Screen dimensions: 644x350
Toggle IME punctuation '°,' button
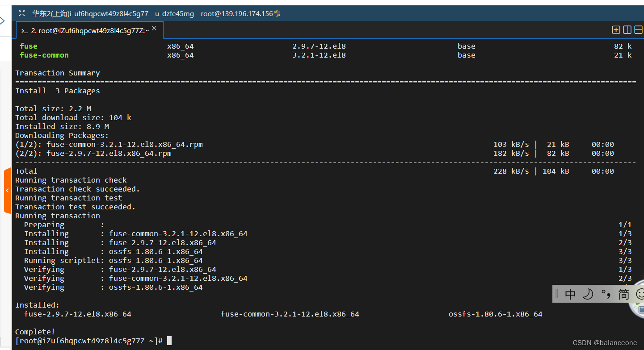606,294
